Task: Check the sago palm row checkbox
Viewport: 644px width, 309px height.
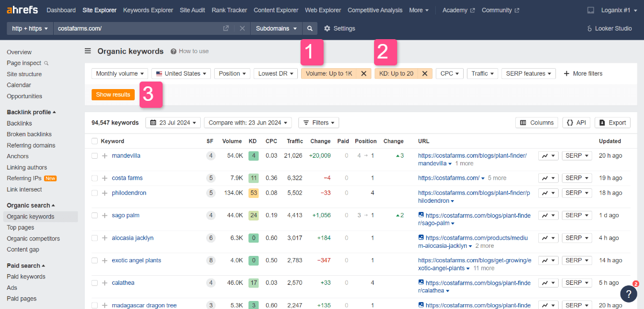Action: pos(94,216)
